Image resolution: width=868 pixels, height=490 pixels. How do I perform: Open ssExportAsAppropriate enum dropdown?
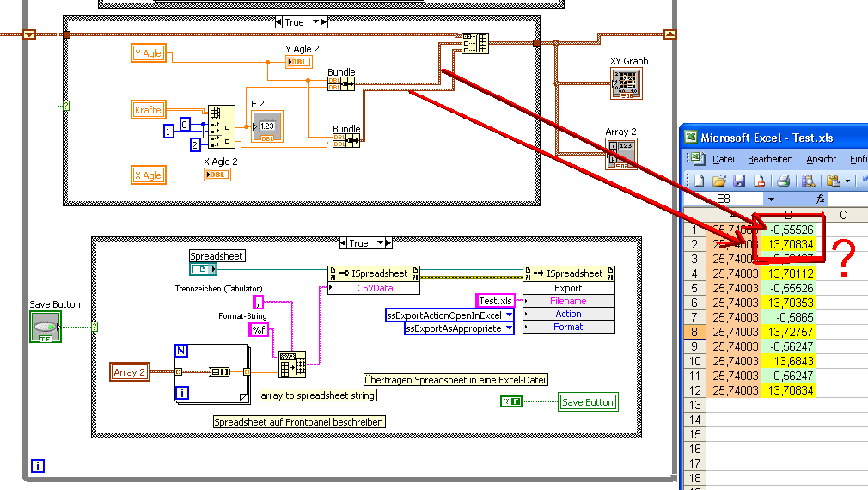[509, 328]
